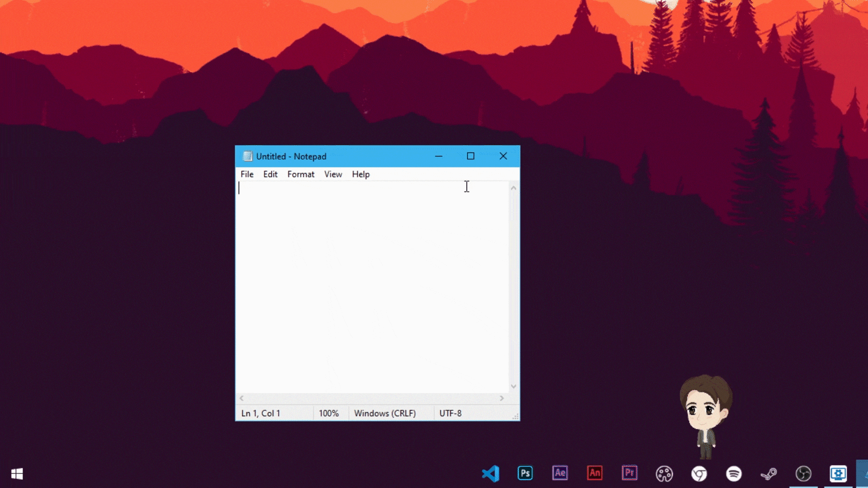This screenshot has width=868, height=488.
Task: Click inside the Notepad text area
Action: (x=373, y=287)
